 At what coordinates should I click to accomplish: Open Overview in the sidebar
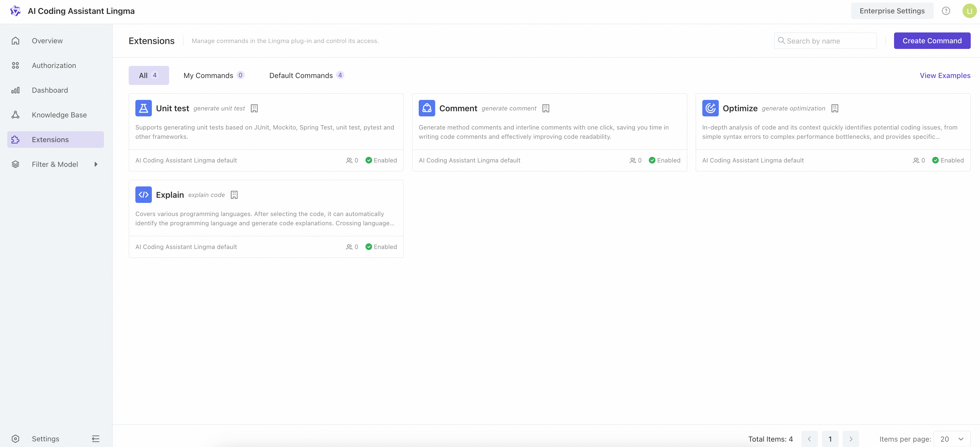[x=56, y=41]
